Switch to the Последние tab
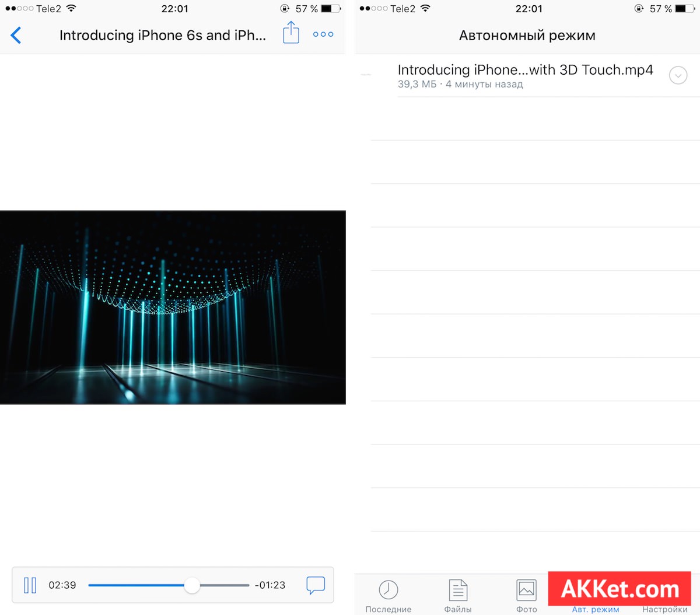This screenshot has width=700, height=615. point(388,596)
